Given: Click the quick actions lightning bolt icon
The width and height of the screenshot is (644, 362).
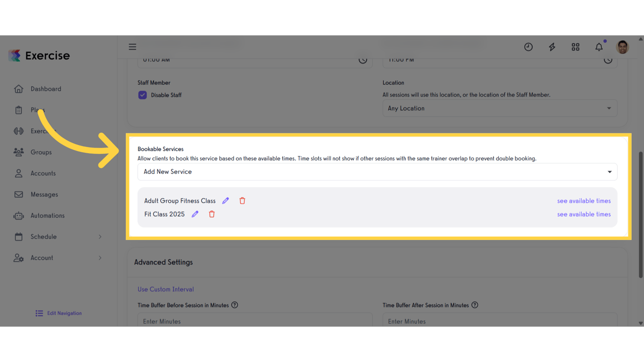Looking at the screenshot, I should [x=552, y=47].
